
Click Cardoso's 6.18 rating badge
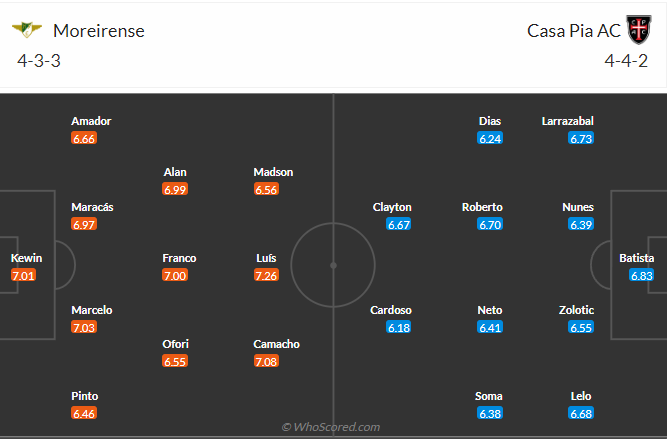click(399, 327)
